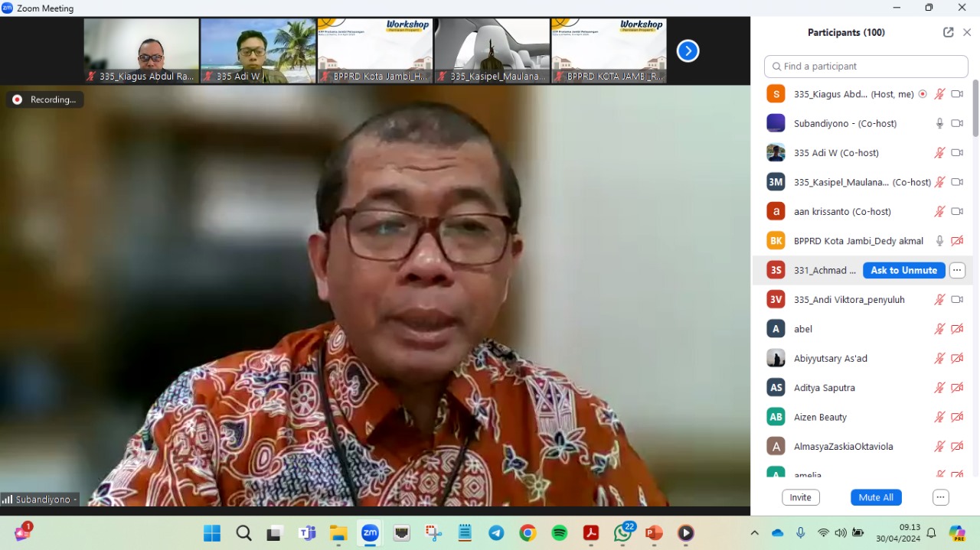Open Spotify from the taskbar
The width and height of the screenshot is (980, 550).
560,533
